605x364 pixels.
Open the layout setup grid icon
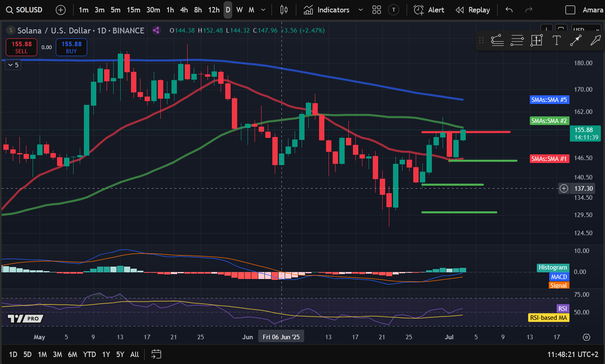[x=376, y=10]
